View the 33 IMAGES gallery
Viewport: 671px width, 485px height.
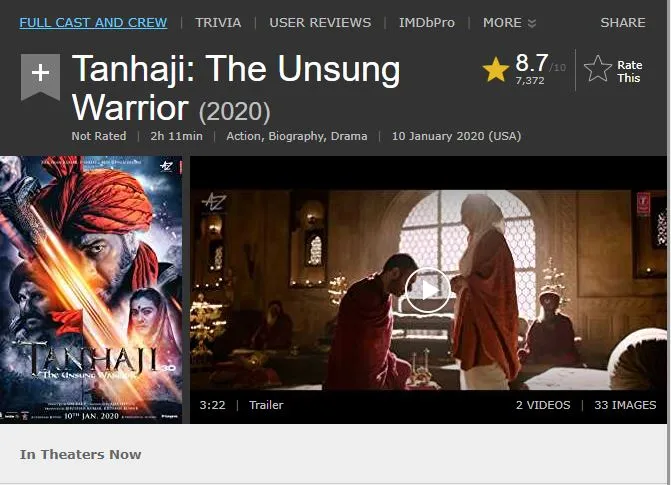[x=625, y=405]
